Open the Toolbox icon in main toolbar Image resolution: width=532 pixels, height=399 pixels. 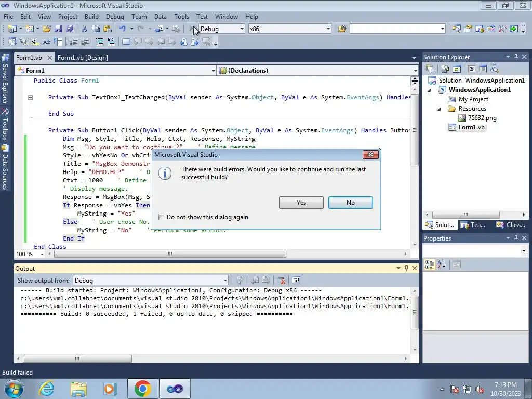pyautogui.click(x=502, y=29)
